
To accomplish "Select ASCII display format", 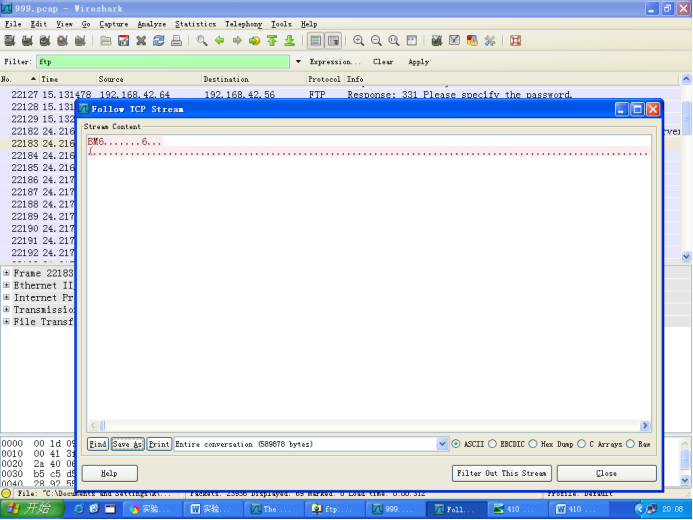I will (x=456, y=444).
